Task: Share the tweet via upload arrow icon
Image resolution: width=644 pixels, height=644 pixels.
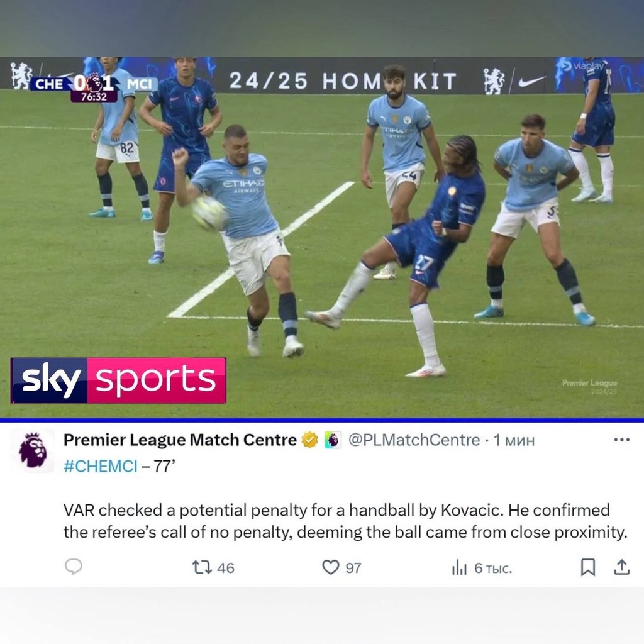Action: point(622,567)
